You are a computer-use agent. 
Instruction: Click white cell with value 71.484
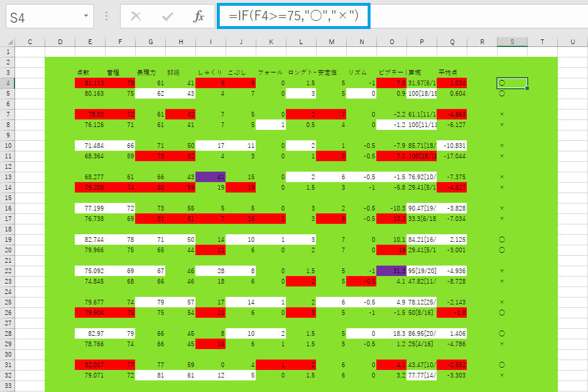coord(90,146)
